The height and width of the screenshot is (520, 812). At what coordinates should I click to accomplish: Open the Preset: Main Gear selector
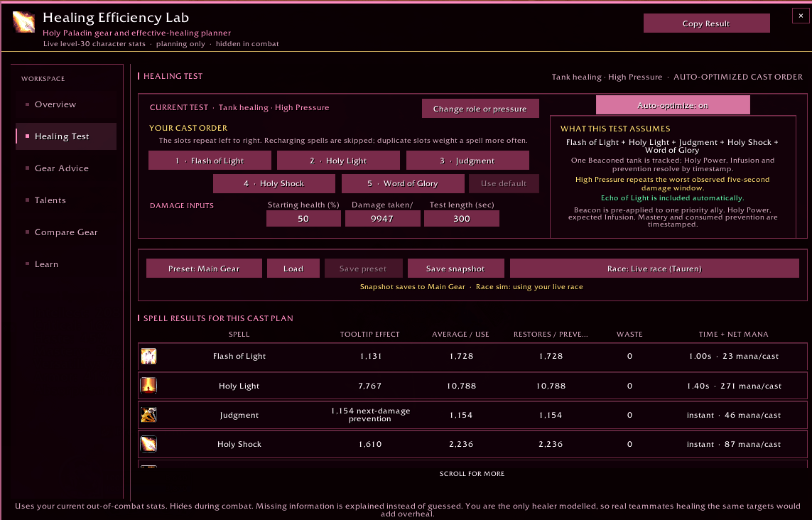(204, 269)
